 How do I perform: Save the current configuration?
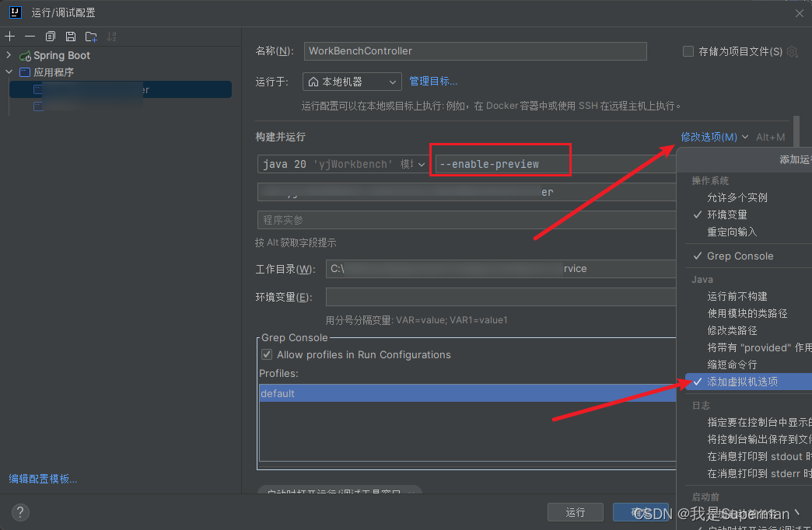(x=70, y=36)
